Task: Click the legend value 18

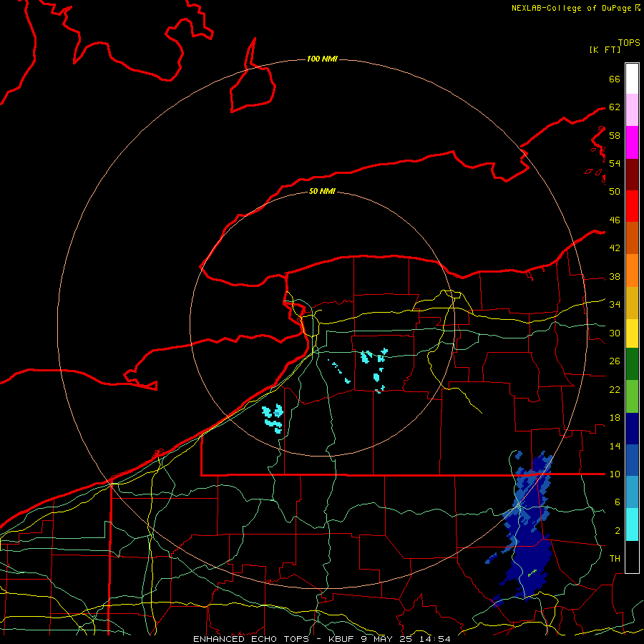Action: coord(615,418)
